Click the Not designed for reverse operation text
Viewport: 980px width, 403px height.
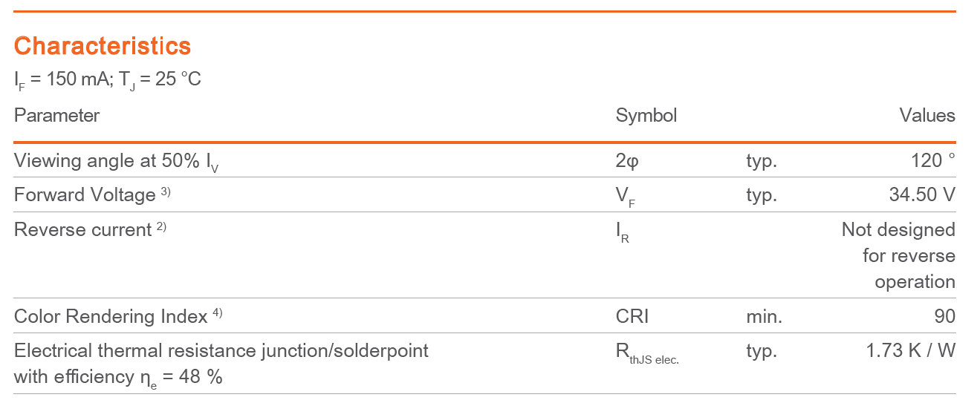tap(898, 255)
